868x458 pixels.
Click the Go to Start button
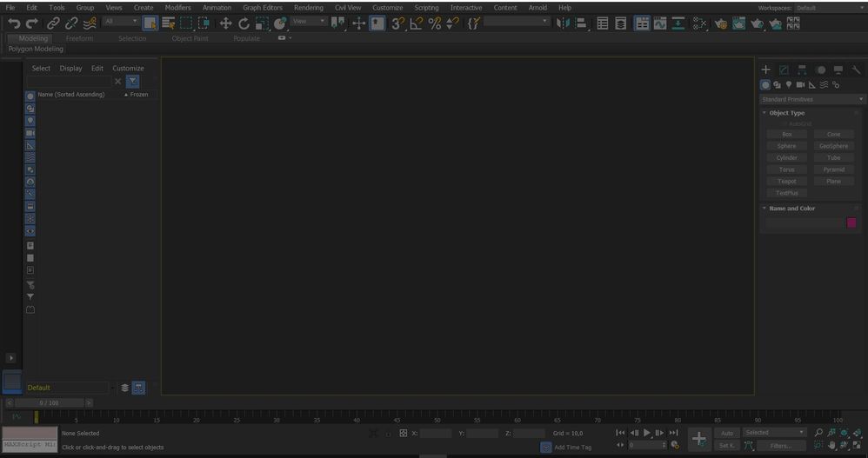pyautogui.click(x=620, y=433)
